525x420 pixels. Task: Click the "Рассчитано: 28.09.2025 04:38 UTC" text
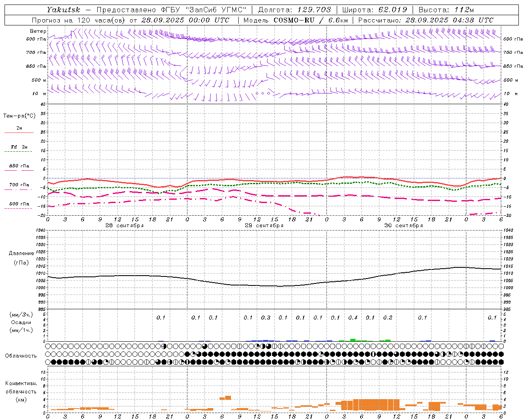coord(426,20)
